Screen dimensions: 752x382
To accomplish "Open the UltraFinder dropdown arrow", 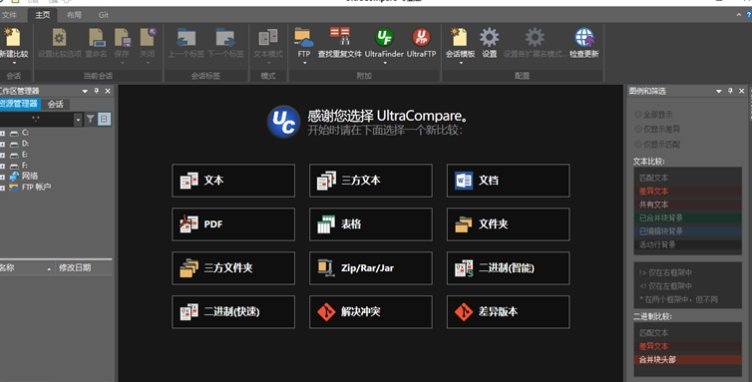I will click(x=384, y=63).
